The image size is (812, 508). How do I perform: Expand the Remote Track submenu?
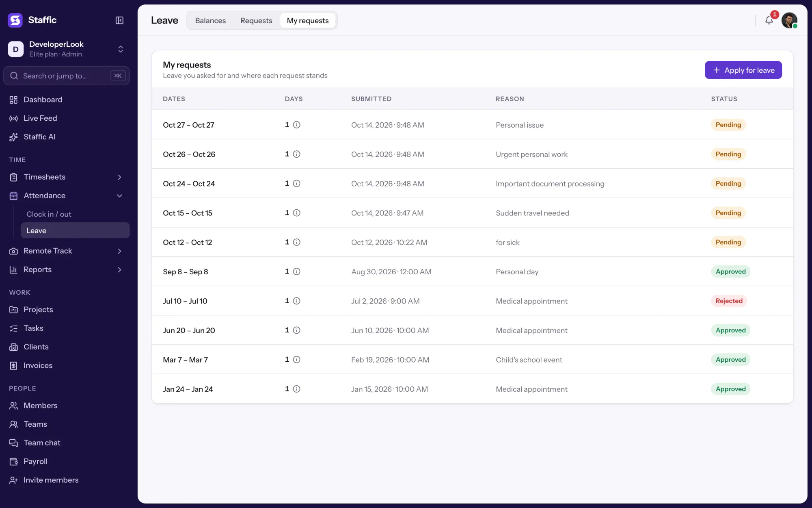pos(119,251)
